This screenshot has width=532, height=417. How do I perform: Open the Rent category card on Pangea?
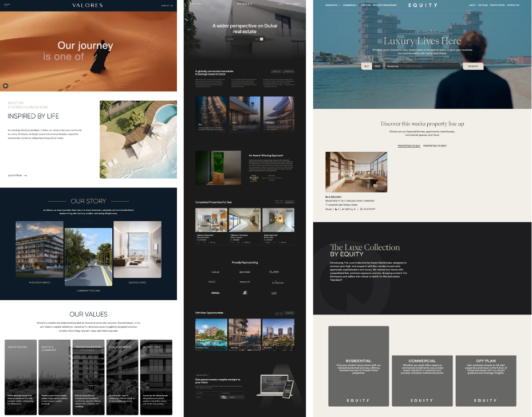pos(245,114)
